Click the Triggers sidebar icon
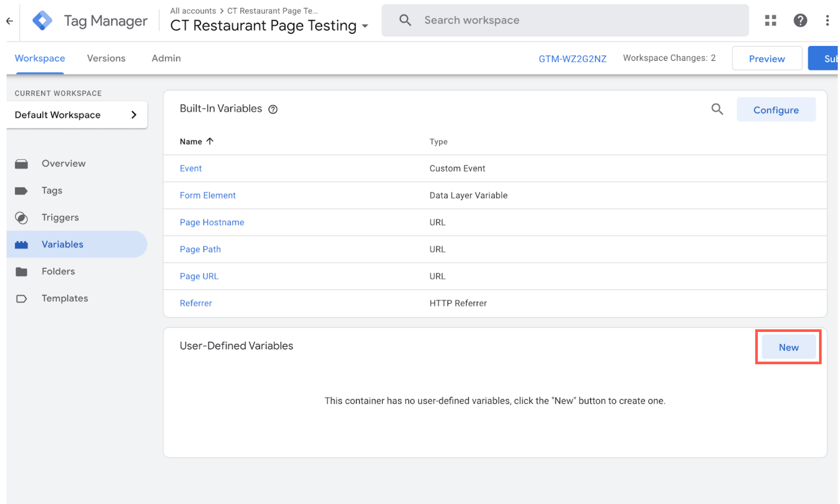 pyautogui.click(x=21, y=217)
